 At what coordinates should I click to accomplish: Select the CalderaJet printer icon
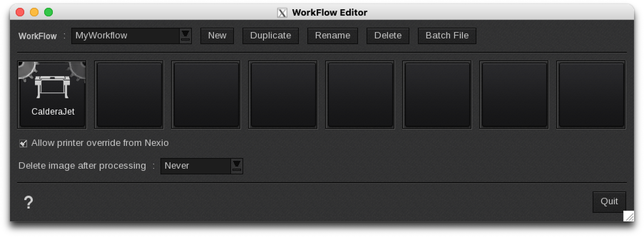pos(52,94)
